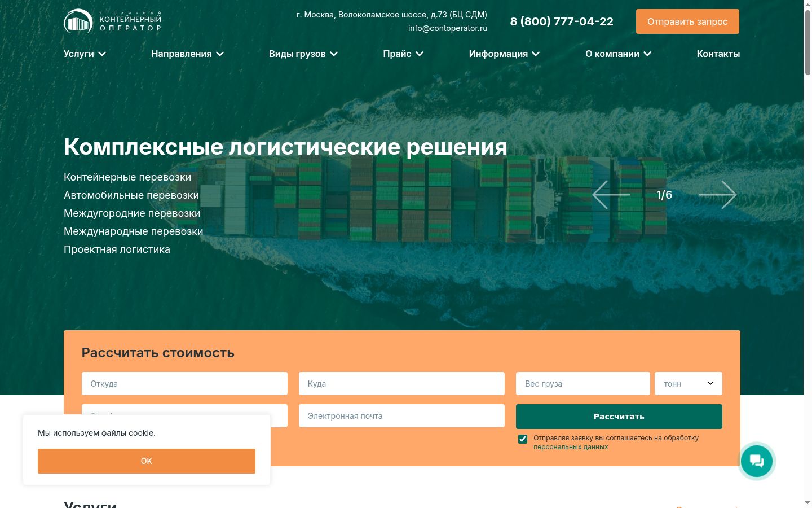Focus the Вес груза input field

(x=583, y=383)
